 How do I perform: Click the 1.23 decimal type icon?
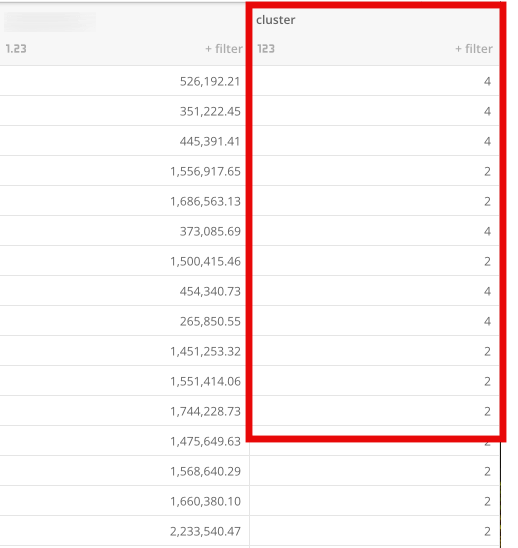[16, 49]
